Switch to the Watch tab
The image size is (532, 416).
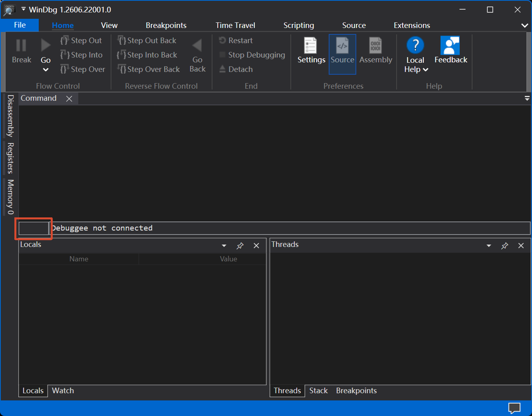coord(63,391)
